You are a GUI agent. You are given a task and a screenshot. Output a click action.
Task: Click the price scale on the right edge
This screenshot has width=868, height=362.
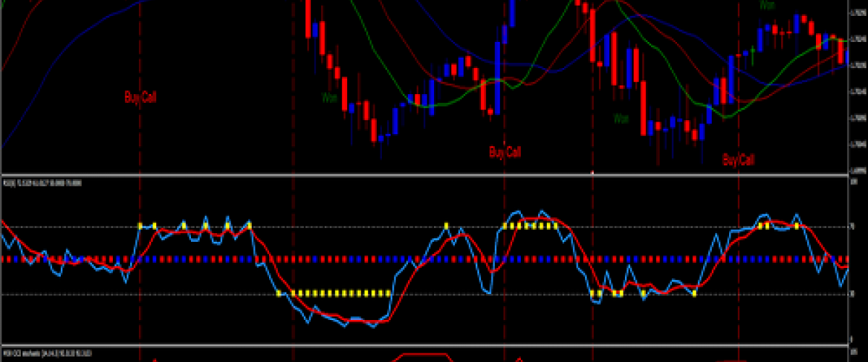[857, 87]
